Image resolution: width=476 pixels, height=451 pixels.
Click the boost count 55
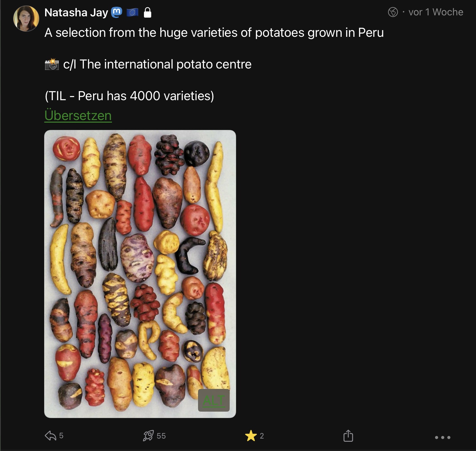tap(161, 436)
